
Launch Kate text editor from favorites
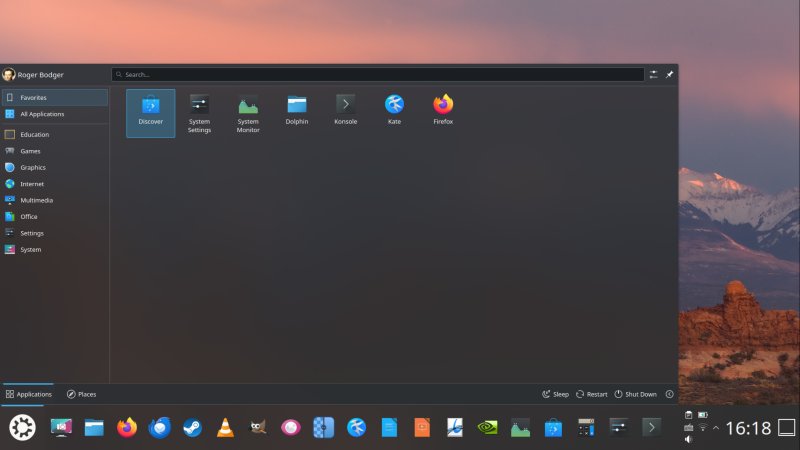coord(394,112)
